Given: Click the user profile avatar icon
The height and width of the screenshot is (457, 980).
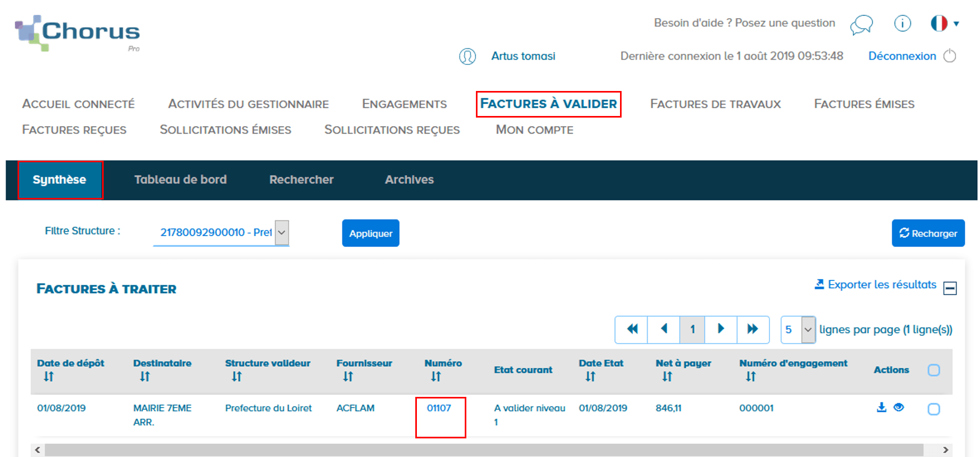Looking at the screenshot, I should coord(467,56).
